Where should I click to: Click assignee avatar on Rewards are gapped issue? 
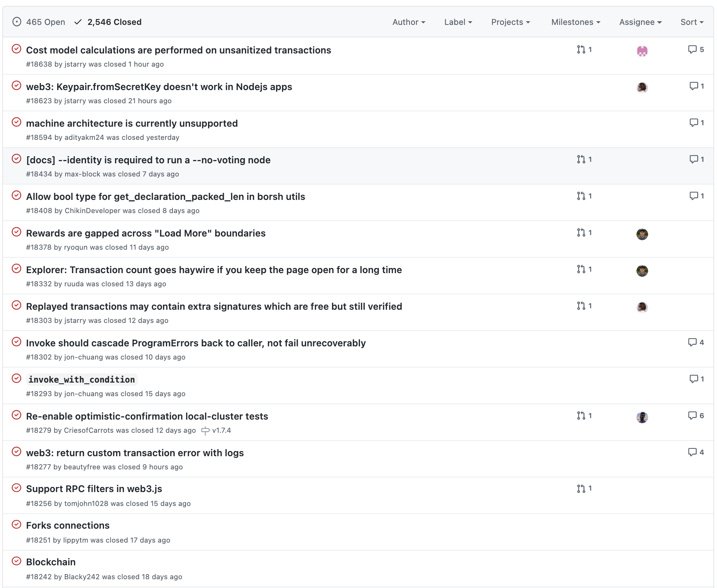coord(642,234)
